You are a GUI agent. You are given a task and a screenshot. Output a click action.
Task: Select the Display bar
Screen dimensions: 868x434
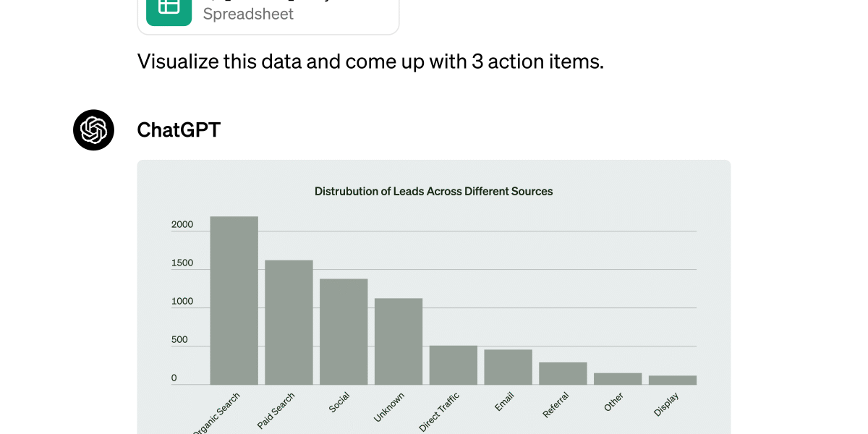pos(673,380)
